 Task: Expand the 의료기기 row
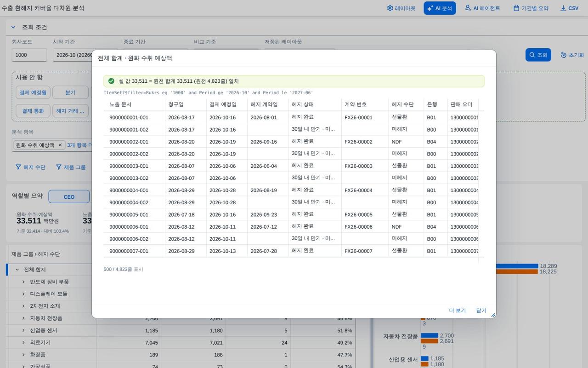(x=23, y=342)
